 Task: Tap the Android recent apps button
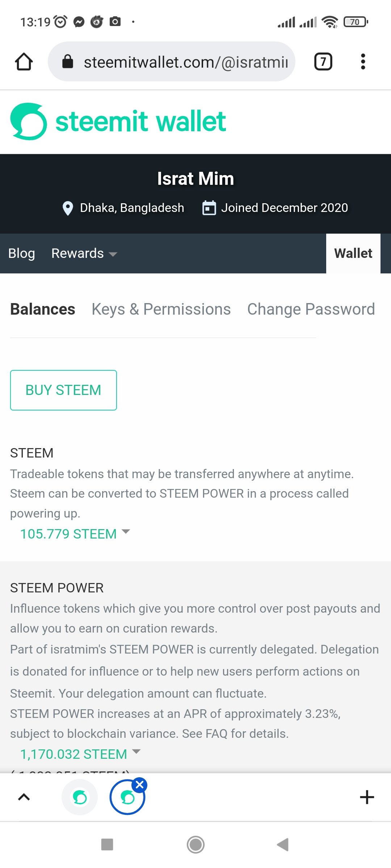point(107,845)
